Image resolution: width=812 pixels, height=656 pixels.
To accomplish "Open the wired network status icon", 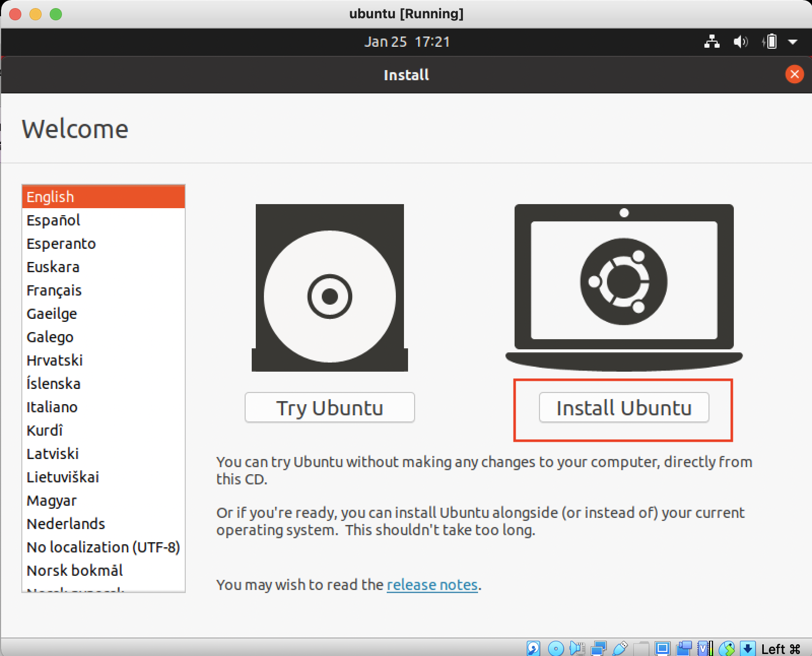I will pyautogui.click(x=712, y=42).
